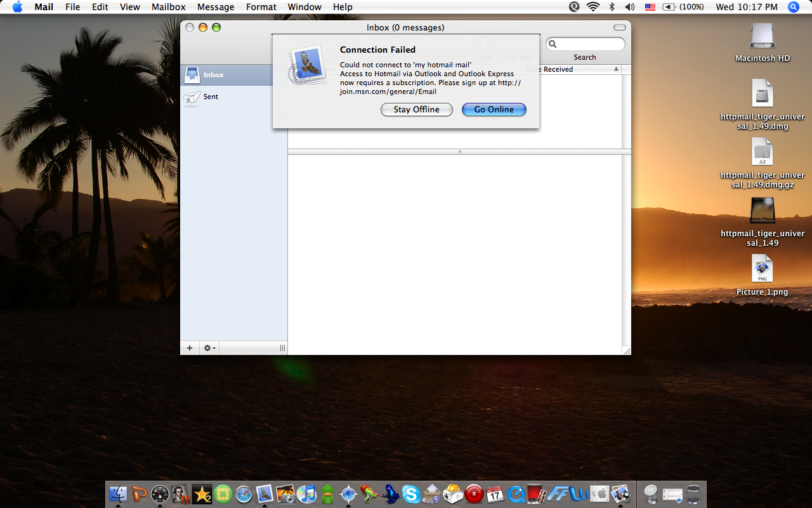812x508 pixels.
Task: Open Finder from the Dock
Action: click(119, 494)
